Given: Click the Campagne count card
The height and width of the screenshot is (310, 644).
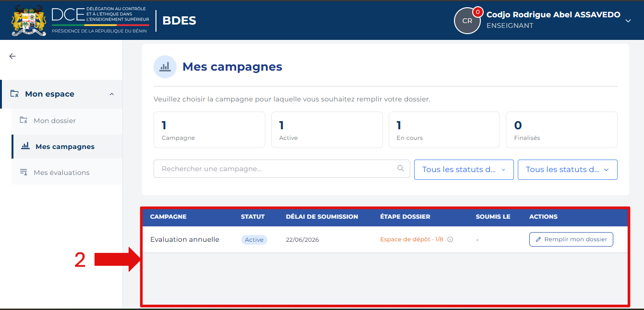Looking at the screenshot, I should 209,130.
